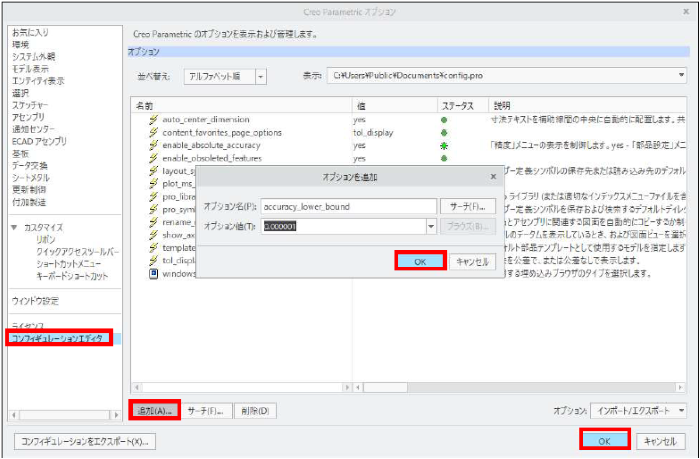Click コンフィギュレーションをエクスポート(X)... button
The image size is (700, 459).
pyautogui.click(x=85, y=442)
